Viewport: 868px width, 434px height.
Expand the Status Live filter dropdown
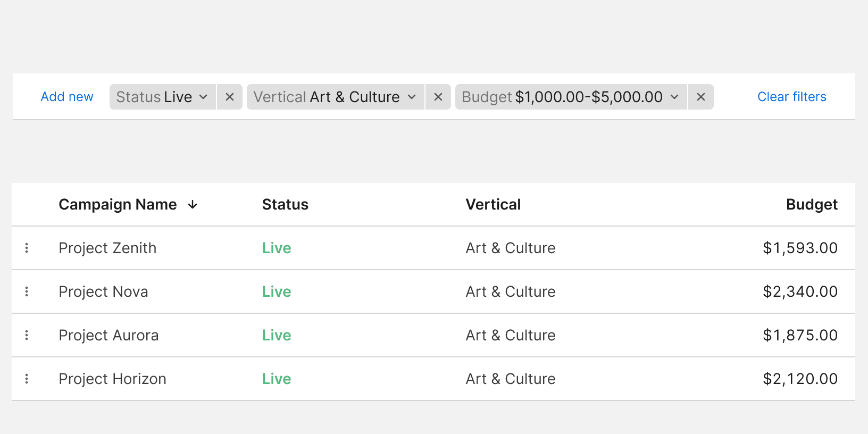(163, 97)
